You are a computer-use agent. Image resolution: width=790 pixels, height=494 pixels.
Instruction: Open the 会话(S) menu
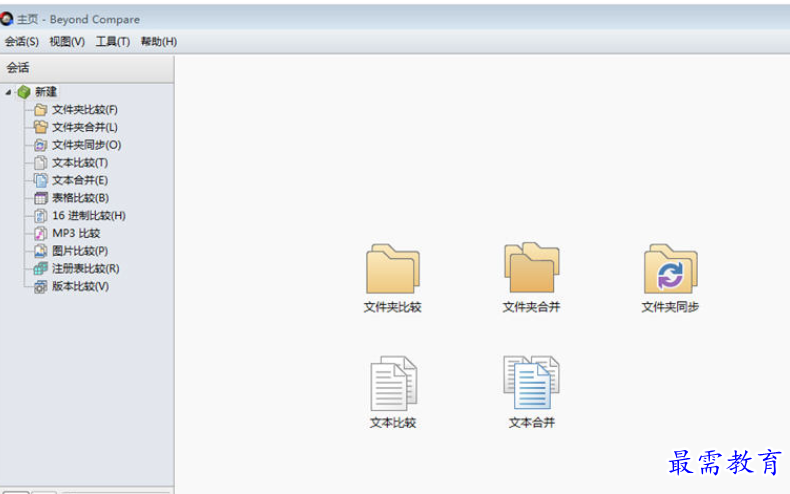coord(22,41)
